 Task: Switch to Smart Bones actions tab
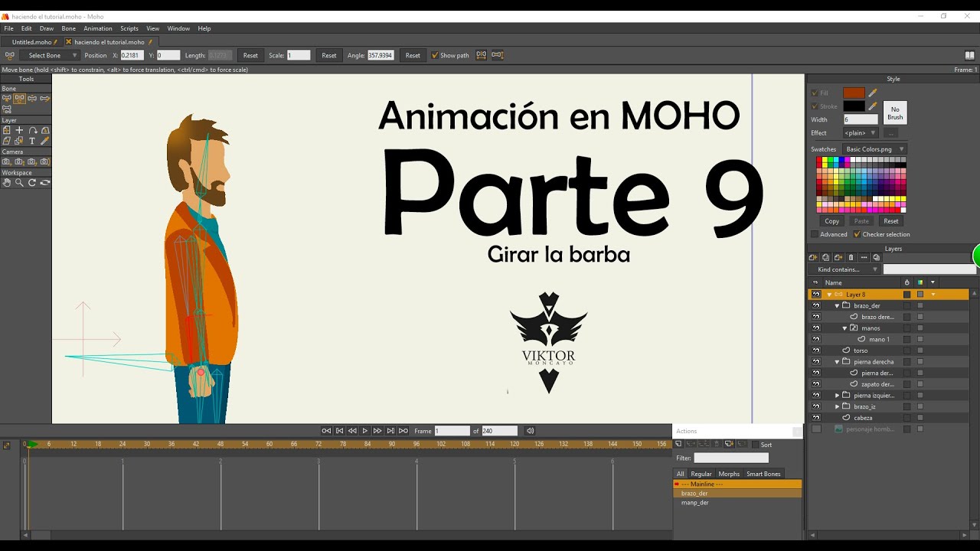coord(763,474)
